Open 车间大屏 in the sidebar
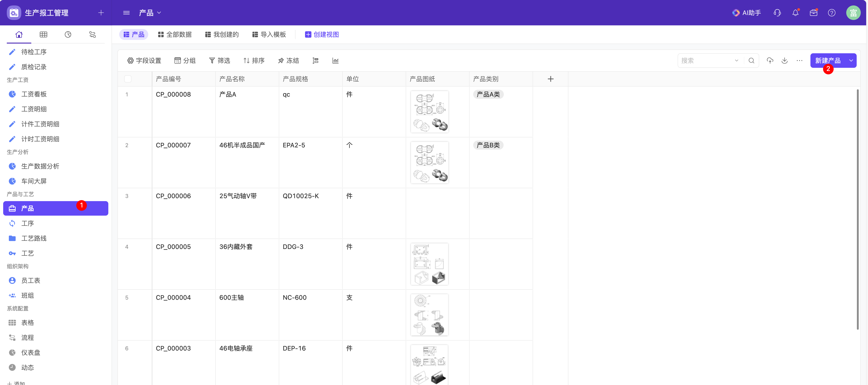This screenshot has height=385, width=868. tap(56, 181)
